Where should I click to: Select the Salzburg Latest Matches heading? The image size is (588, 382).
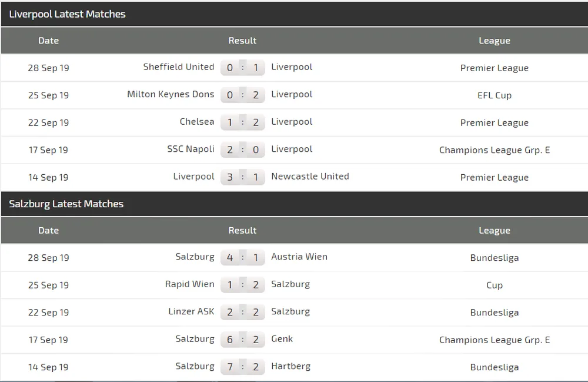coord(66,204)
